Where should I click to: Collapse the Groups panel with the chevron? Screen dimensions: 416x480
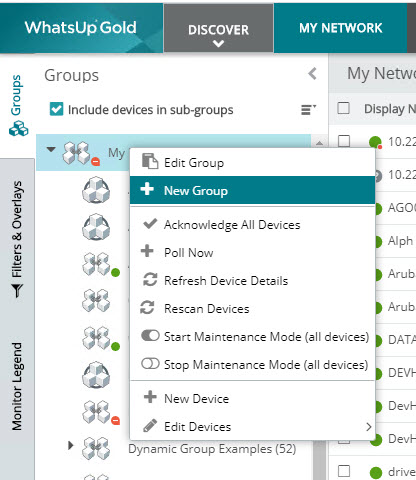312,74
